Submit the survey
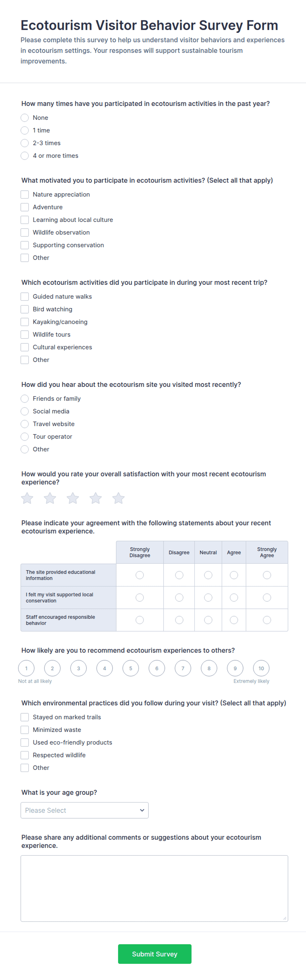This screenshot has width=306, height=980. point(155,954)
